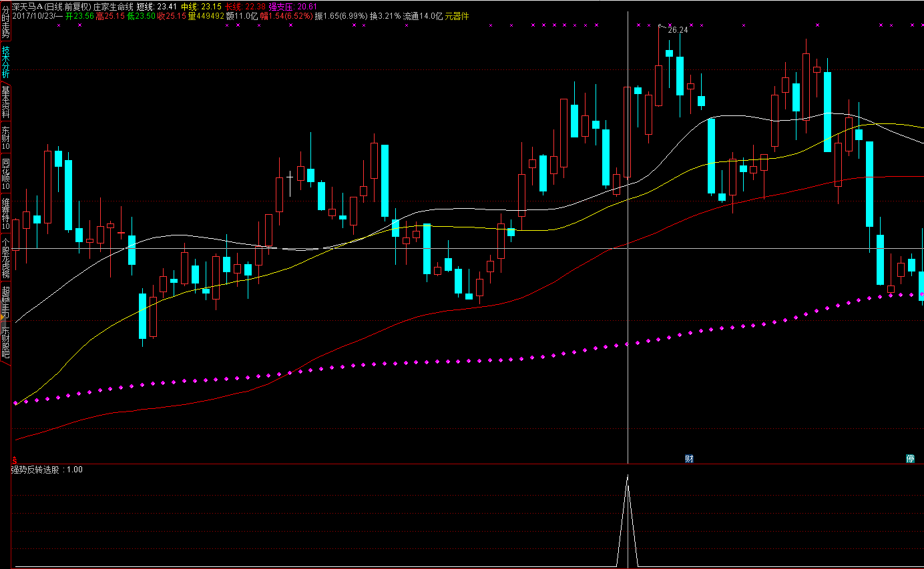This screenshot has height=569, width=924.
Task: Click the 开23.56 opening price
Action: (79, 15)
